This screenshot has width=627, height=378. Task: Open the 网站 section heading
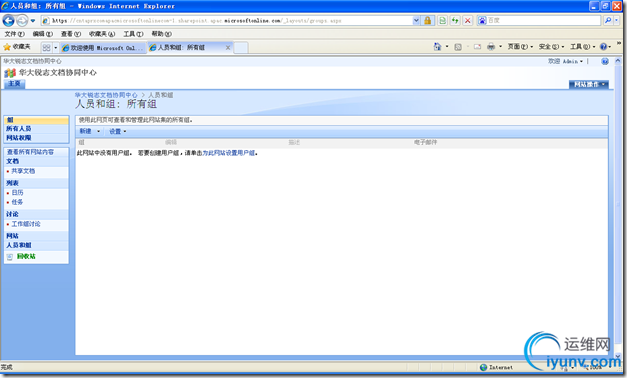pyautogui.click(x=12, y=236)
